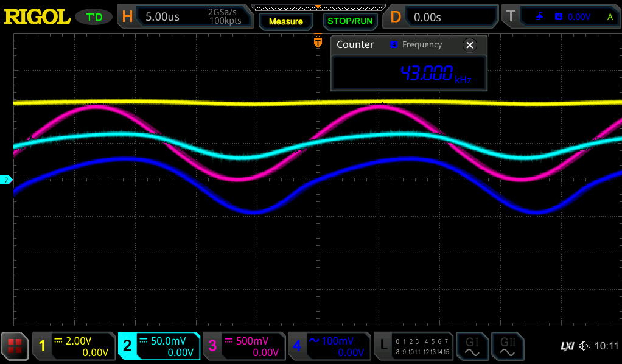
Task: Open the function navigation grid icon
Action: point(15,346)
